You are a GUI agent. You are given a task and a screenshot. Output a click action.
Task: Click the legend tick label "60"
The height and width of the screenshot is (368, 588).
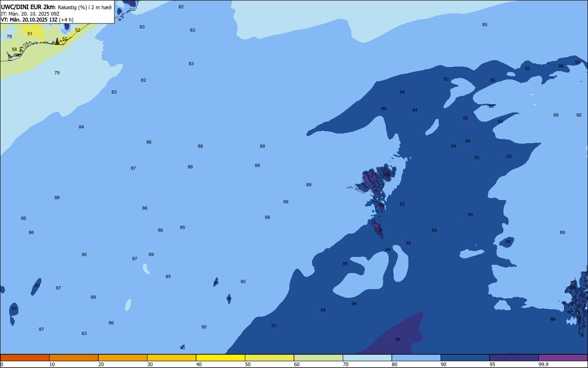[297, 364]
